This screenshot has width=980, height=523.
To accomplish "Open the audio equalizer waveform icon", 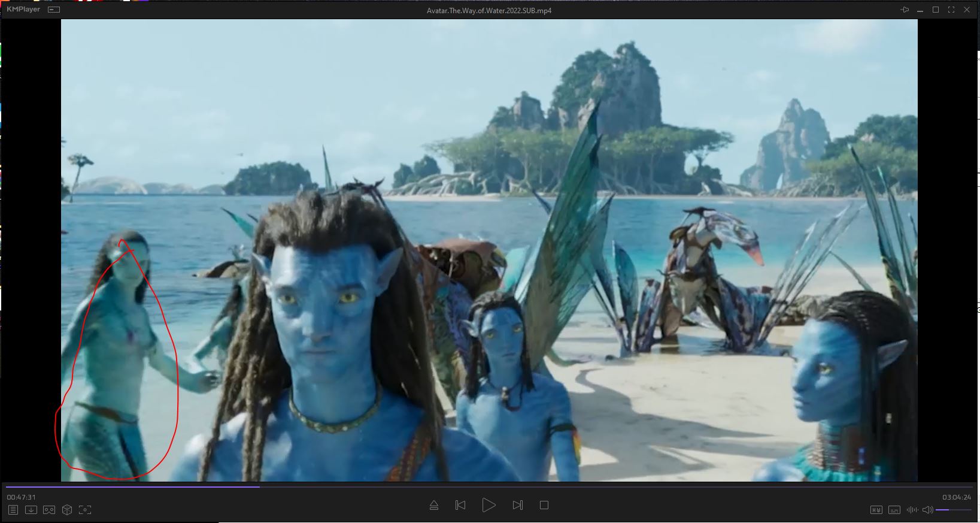I will (x=912, y=510).
